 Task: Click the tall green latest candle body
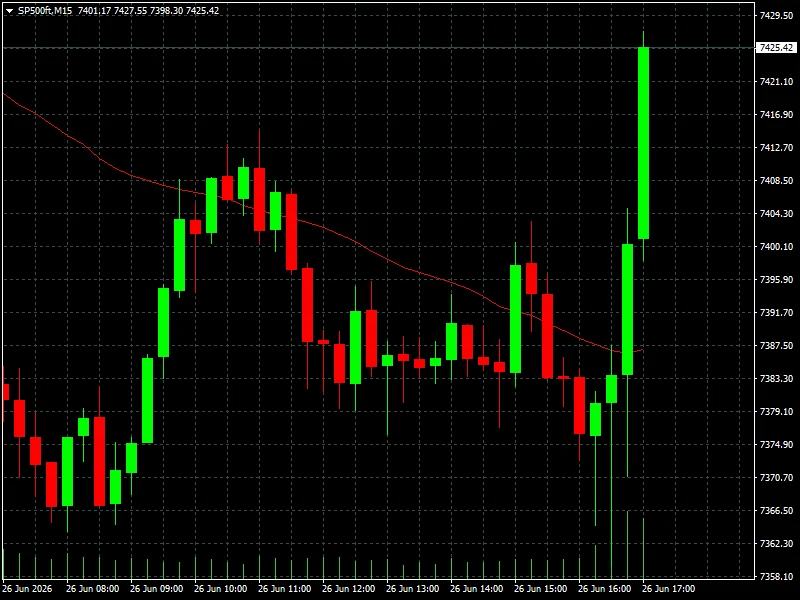click(x=643, y=143)
